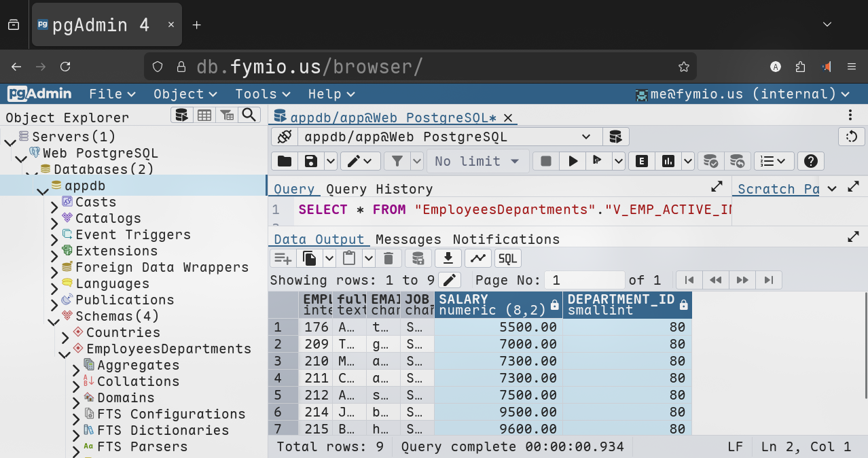Click the Open File folder icon
868x458 pixels.
(x=285, y=161)
